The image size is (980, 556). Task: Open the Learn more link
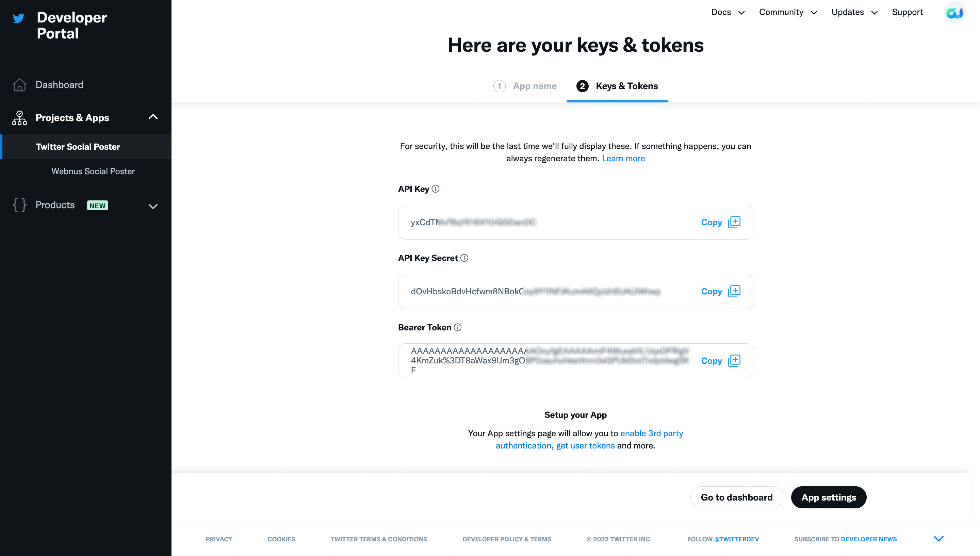point(623,159)
